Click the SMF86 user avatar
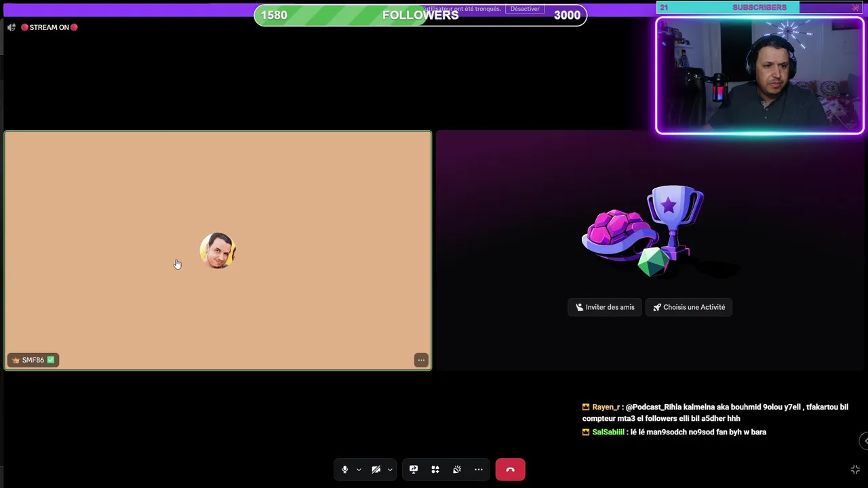Image resolution: width=868 pixels, height=488 pixels. pyautogui.click(x=218, y=251)
